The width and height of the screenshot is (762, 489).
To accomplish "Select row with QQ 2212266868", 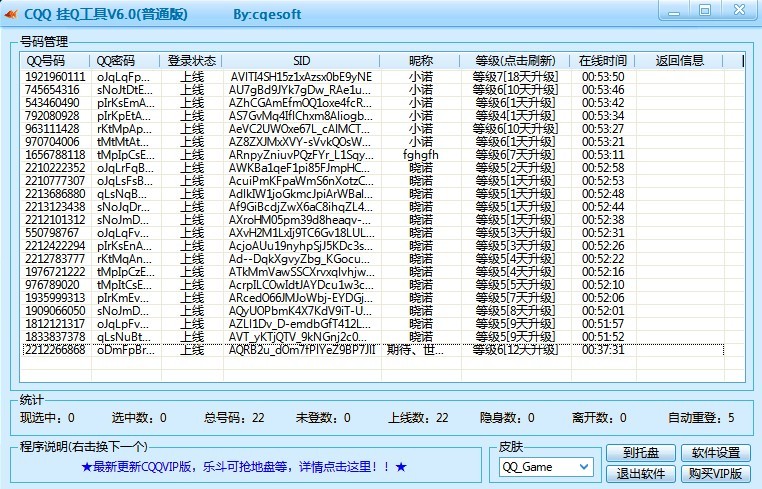I will [x=373, y=350].
